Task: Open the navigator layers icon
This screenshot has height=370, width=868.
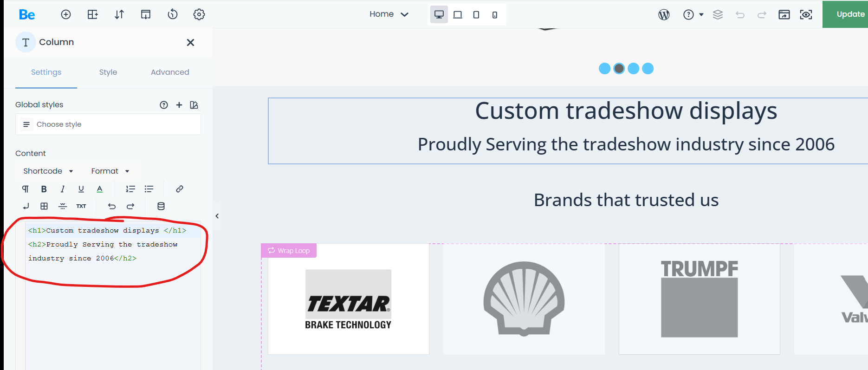Action: click(x=718, y=15)
